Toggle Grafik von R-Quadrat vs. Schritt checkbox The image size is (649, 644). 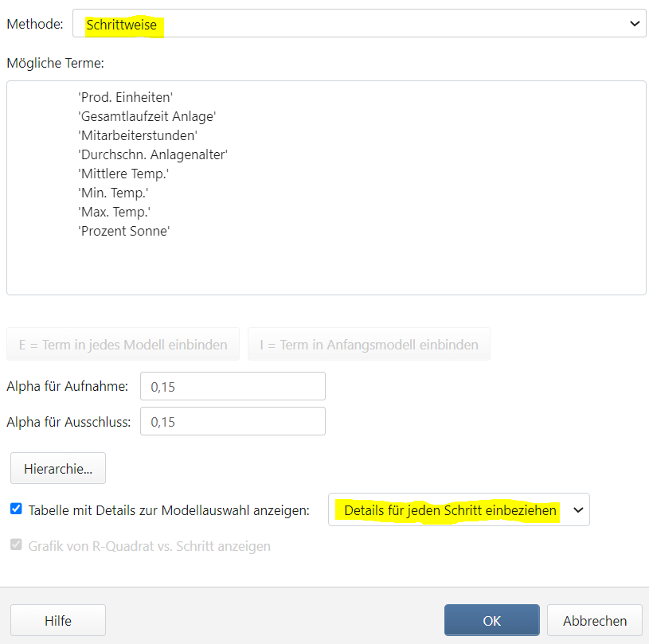(x=17, y=546)
